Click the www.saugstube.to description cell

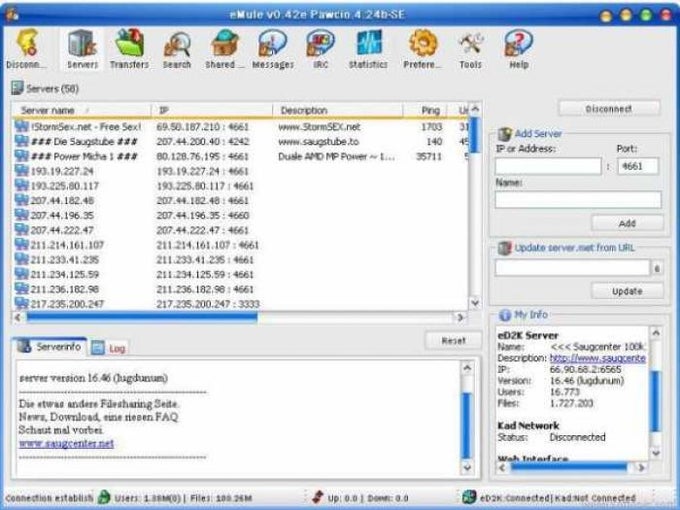pyautogui.click(x=319, y=141)
